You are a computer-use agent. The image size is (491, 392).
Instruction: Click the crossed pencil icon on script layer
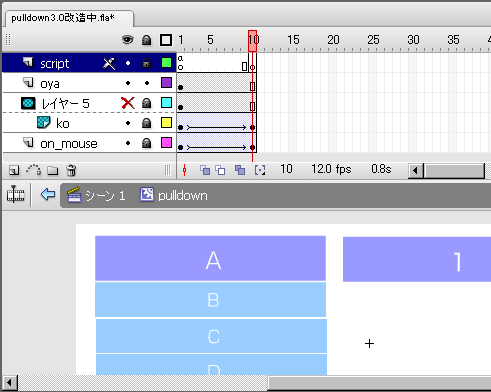click(x=109, y=63)
